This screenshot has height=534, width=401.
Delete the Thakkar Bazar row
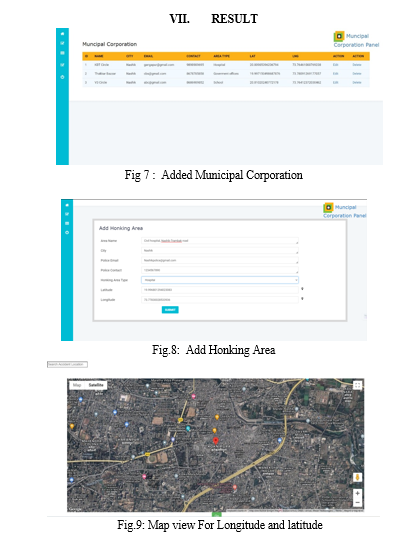click(357, 74)
